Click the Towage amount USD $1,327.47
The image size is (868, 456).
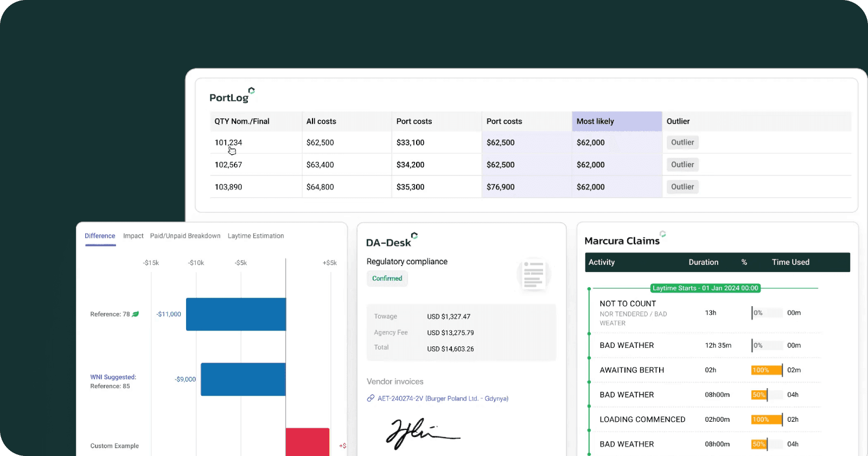pyautogui.click(x=449, y=316)
